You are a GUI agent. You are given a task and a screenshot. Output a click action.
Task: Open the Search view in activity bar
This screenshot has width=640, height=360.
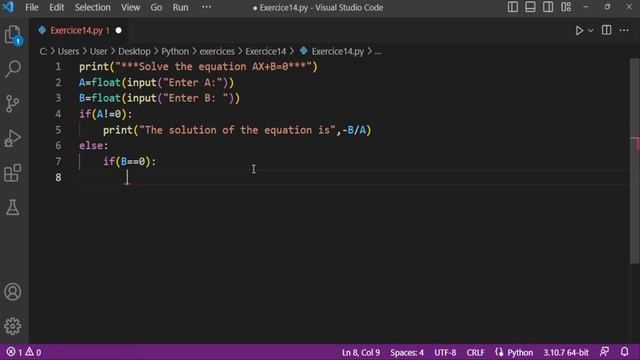coord(13,69)
